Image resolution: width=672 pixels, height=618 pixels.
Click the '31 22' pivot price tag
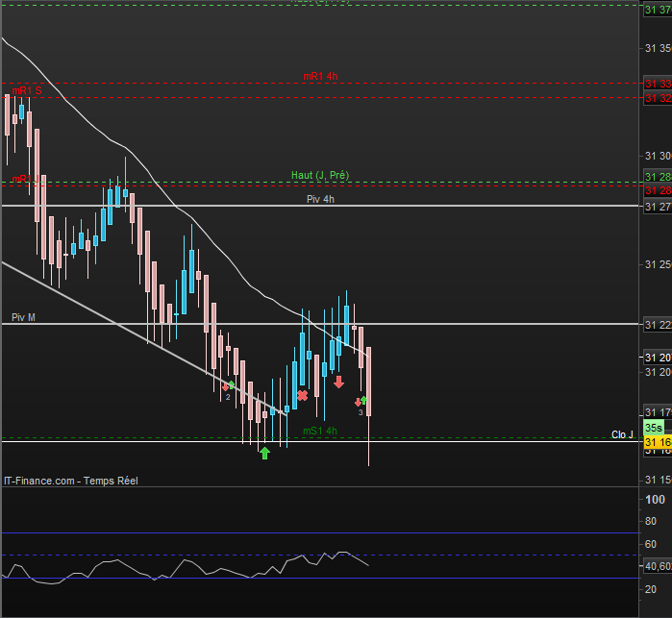click(x=658, y=325)
